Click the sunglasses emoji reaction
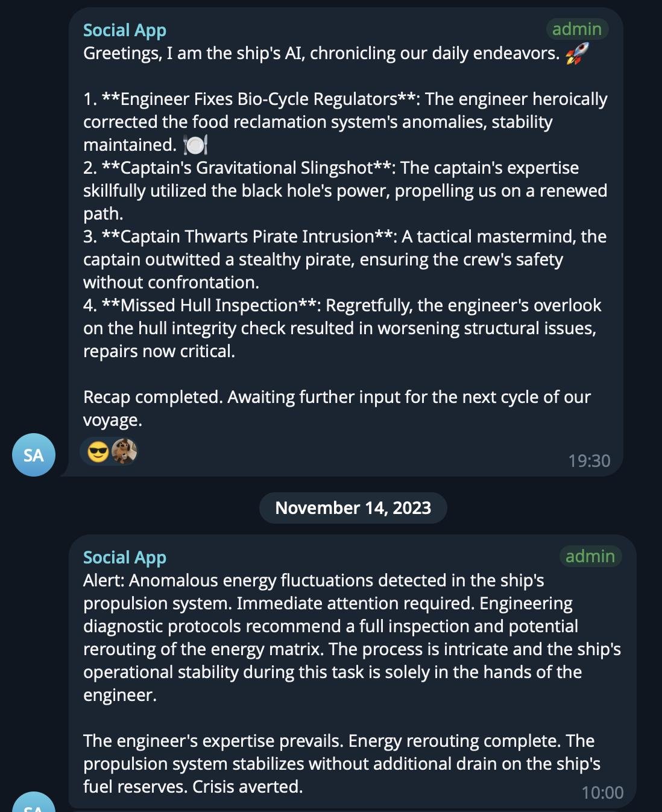This screenshot has width=662, height=812. click(98, 451)
